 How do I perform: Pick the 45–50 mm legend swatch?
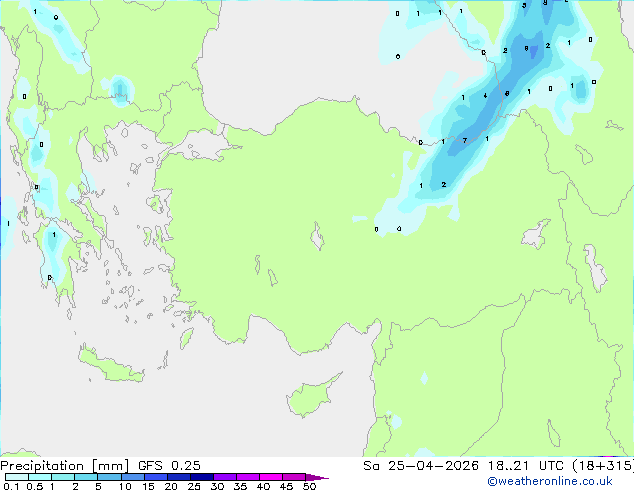coord(294,477)
